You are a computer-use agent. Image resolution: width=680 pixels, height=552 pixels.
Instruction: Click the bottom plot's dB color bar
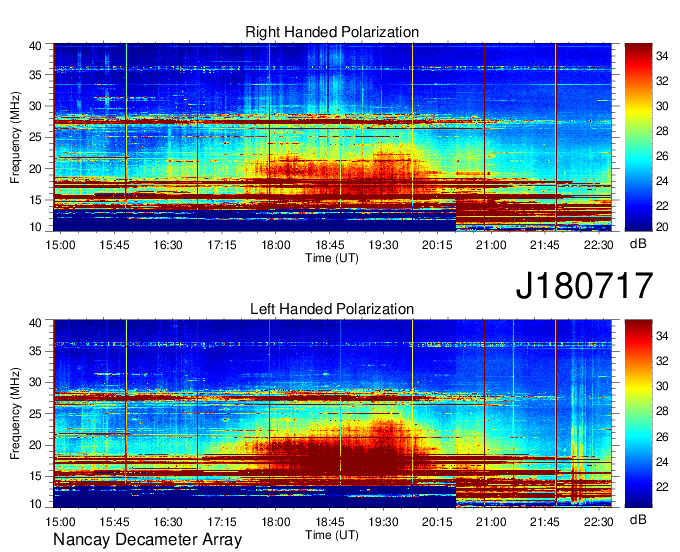tap(638, 414)
